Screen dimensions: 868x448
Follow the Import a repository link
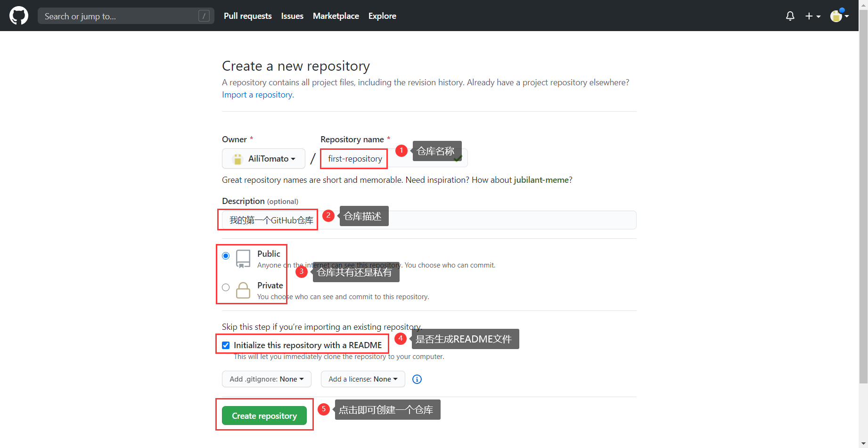tap(258, 95)
